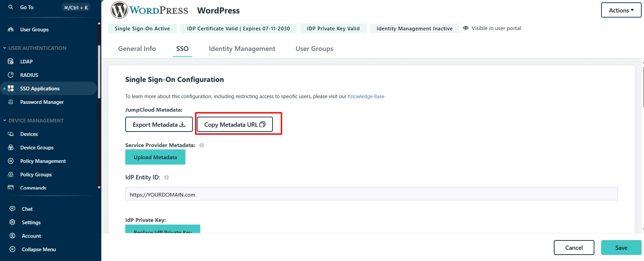Viewport: 644px width, 261px height.
Task: Click the Chat bubble icon
Action: 12,209
